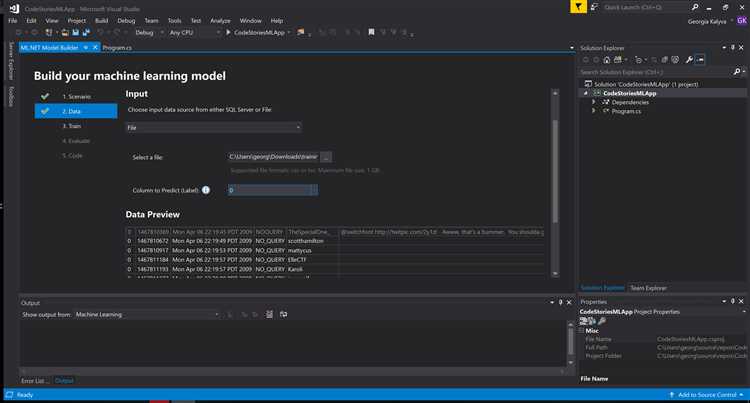Click Open File folder icon in toolbar
This screenshot has height=403, width=750.
(65, 33)
